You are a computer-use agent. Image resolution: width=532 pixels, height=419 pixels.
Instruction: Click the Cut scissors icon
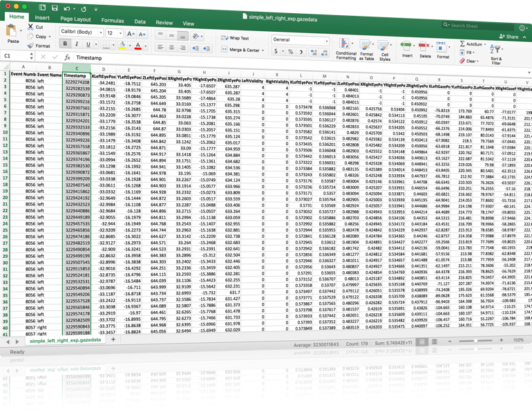30,27
